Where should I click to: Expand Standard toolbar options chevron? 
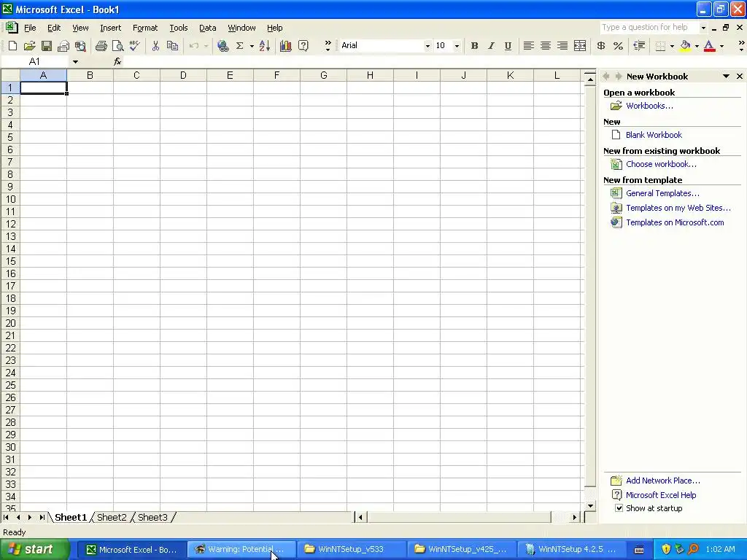(328, 46)
